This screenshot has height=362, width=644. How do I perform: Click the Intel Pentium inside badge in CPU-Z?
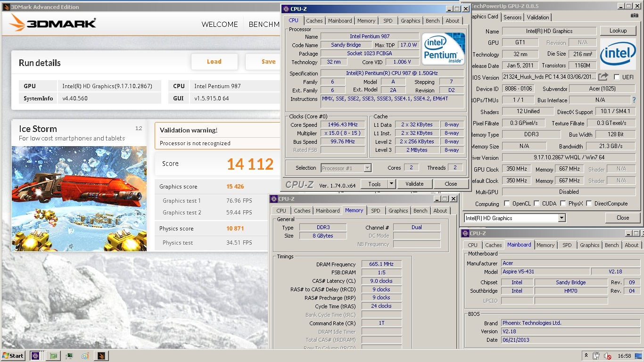(x=443, y=49)
